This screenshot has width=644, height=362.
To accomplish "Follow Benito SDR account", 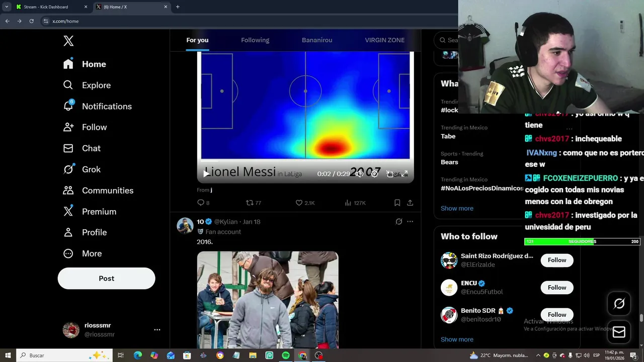I will [557, 315].
